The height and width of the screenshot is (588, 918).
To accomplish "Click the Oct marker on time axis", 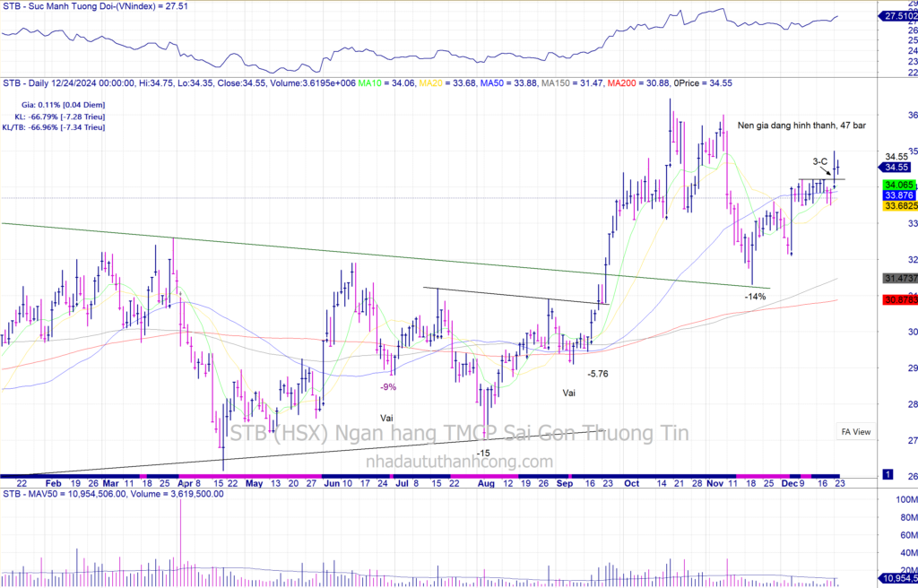I will coord(631,482).
